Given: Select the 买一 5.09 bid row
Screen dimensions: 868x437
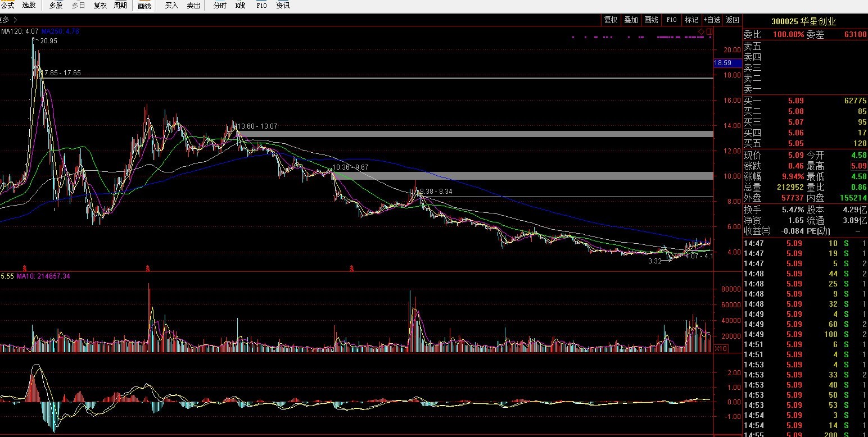Looking at the screenshot, I should pos(805,101).
